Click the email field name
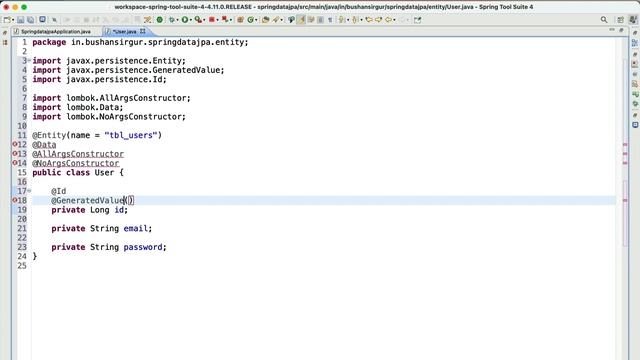This screenshot has width=640, height=360. click(136, 229)
